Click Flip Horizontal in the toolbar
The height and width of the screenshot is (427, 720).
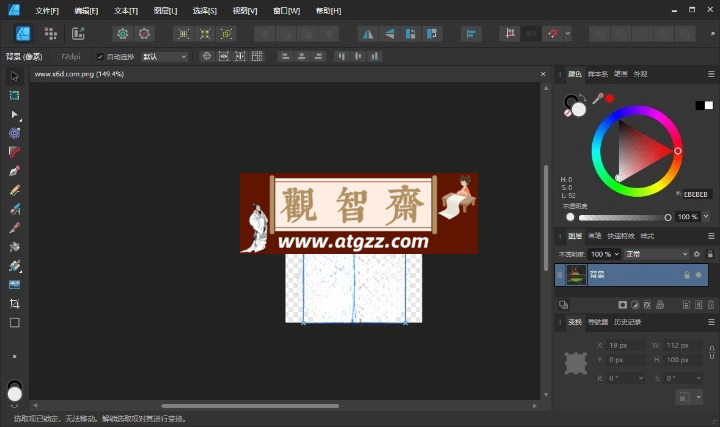(368, 34)
